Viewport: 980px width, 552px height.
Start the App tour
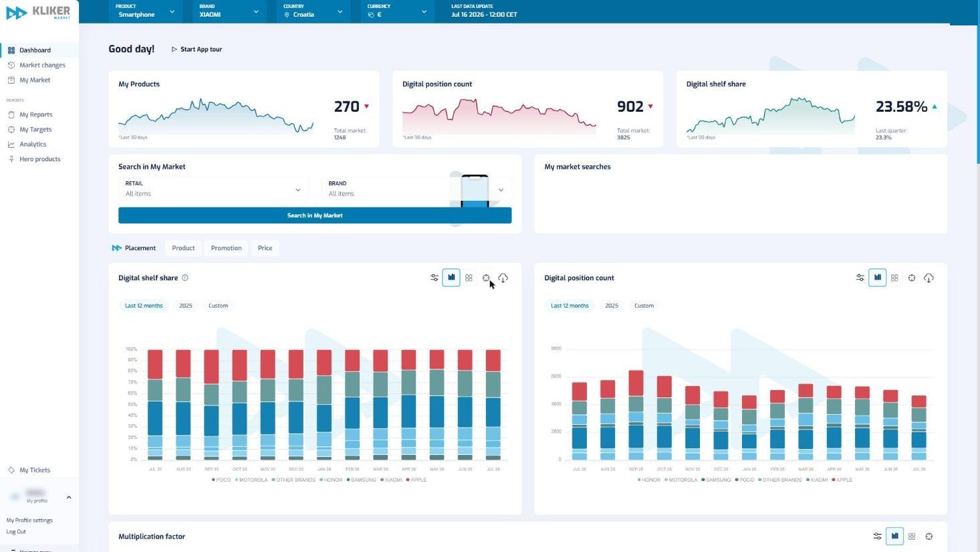pyautogui.click(x=197, y=50)
